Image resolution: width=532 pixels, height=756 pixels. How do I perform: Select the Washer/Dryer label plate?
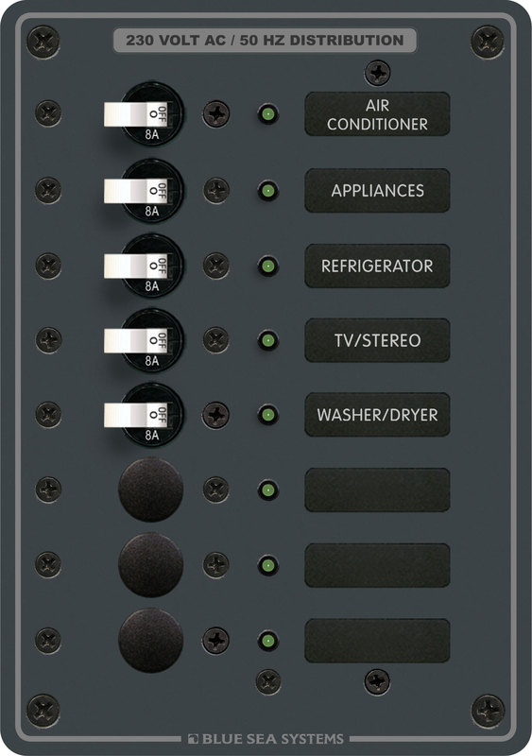377,415
